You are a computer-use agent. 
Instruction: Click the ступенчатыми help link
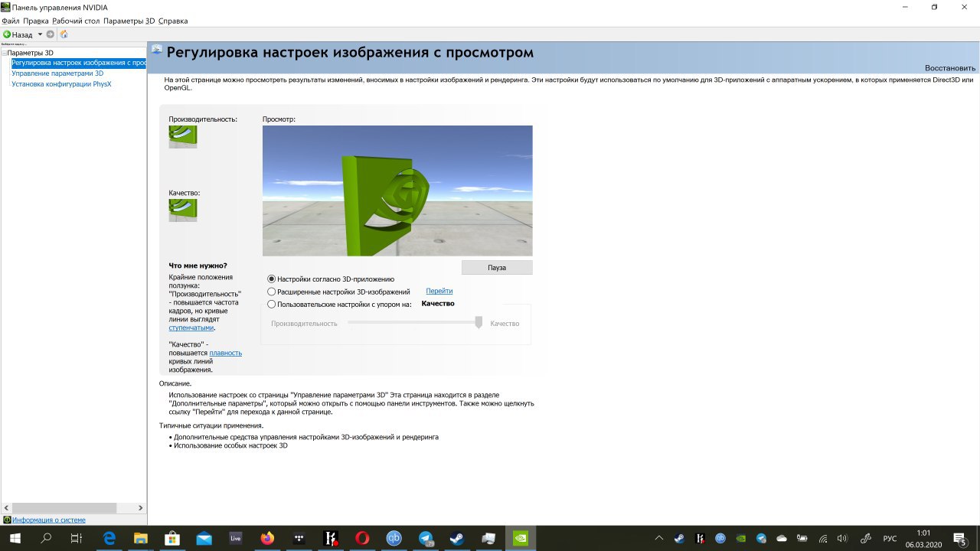tap(191, 328)
